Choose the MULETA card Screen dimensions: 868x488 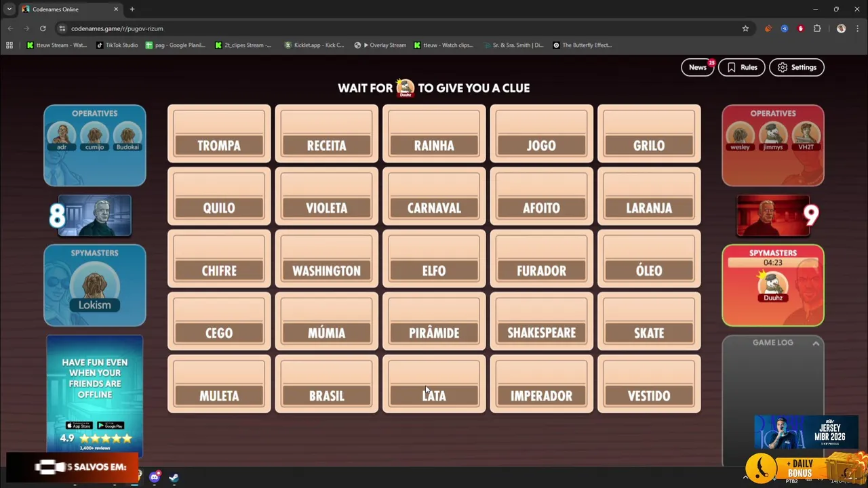219,384
